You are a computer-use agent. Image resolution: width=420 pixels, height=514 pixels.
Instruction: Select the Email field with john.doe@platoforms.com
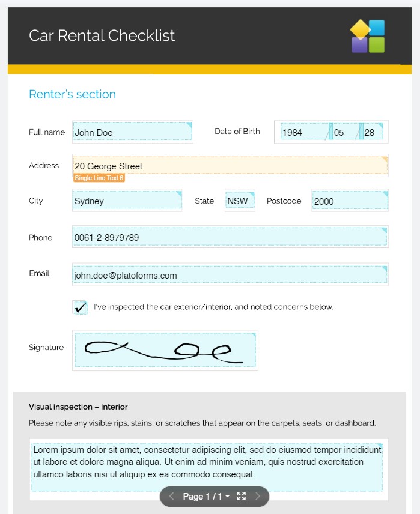point(230,275)
